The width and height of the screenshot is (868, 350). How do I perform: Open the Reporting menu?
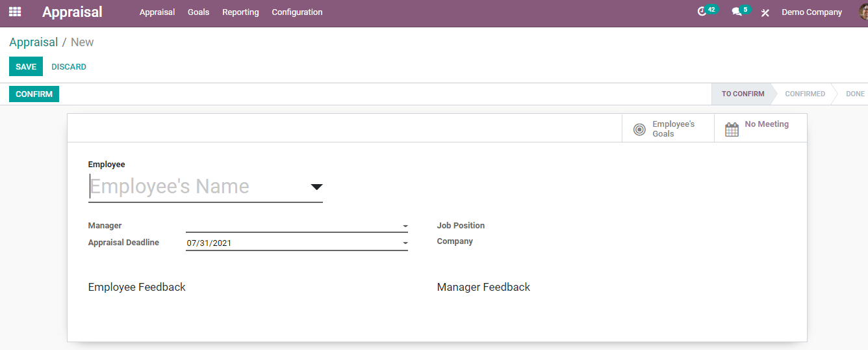(x=240, y=12)
